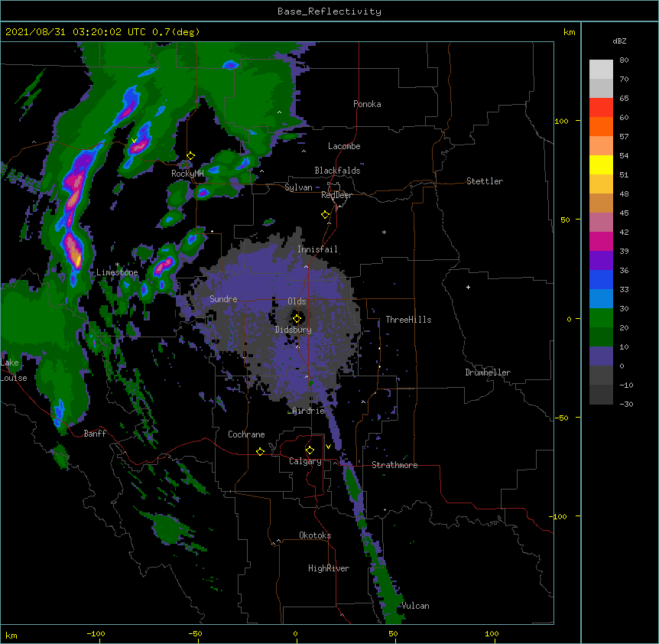Click the 100 km tick on the right axis
The height and width of the screenshot is (644, 659).
[561, 121]
